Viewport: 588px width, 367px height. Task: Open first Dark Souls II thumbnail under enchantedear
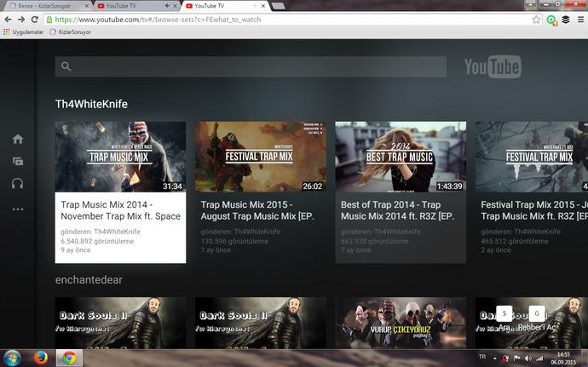(x=120, y=323)
